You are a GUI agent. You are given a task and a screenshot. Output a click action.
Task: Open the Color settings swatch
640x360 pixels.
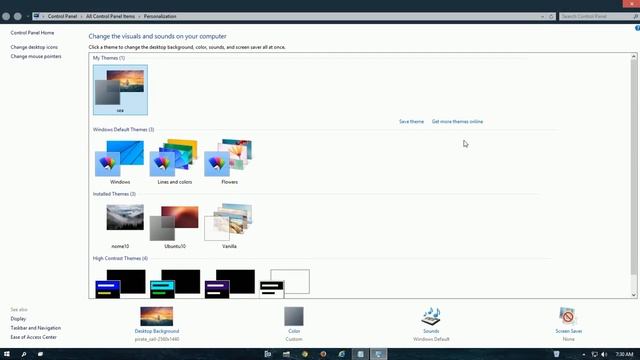pyautogui.click(x=294, y=316)
